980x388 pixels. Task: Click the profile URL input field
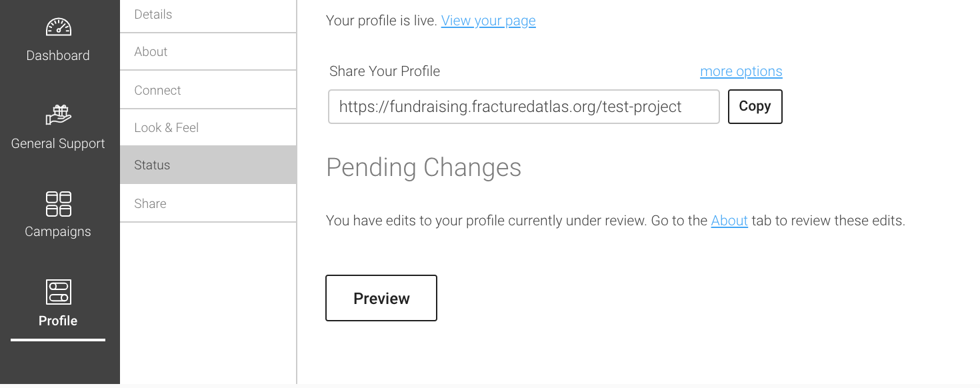524,107
